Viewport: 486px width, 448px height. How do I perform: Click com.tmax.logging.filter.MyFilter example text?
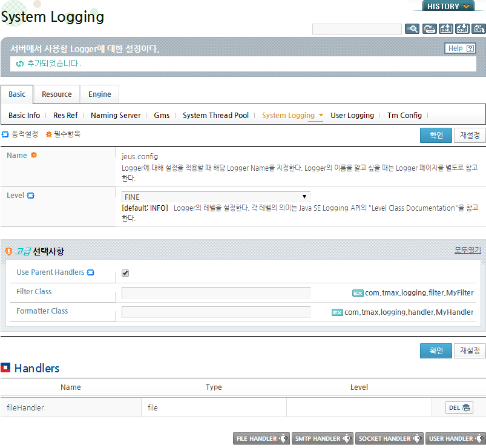coord(419,293)
